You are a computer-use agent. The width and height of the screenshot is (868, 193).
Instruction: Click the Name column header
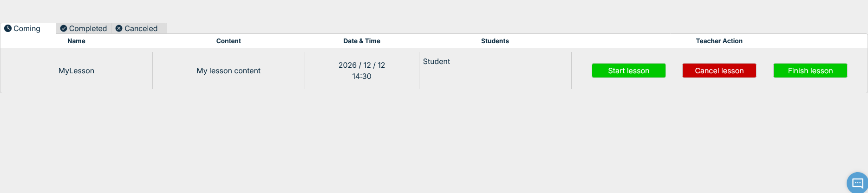76,41
